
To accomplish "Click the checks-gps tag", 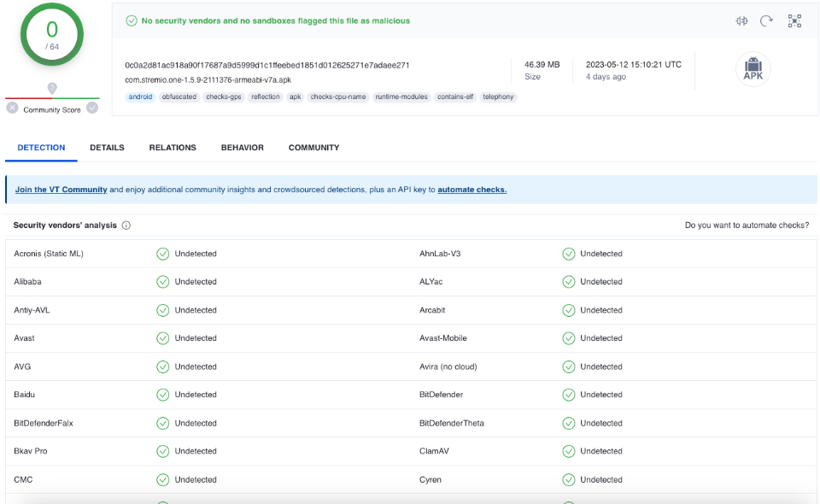I will [x=224, y=97].
